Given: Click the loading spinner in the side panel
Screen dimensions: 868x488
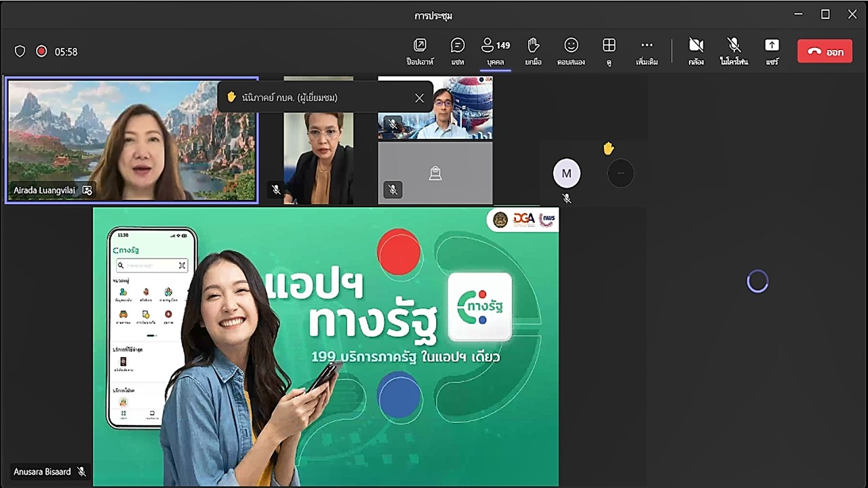Looking at the screenshot, I should click(x=757, y=281).
